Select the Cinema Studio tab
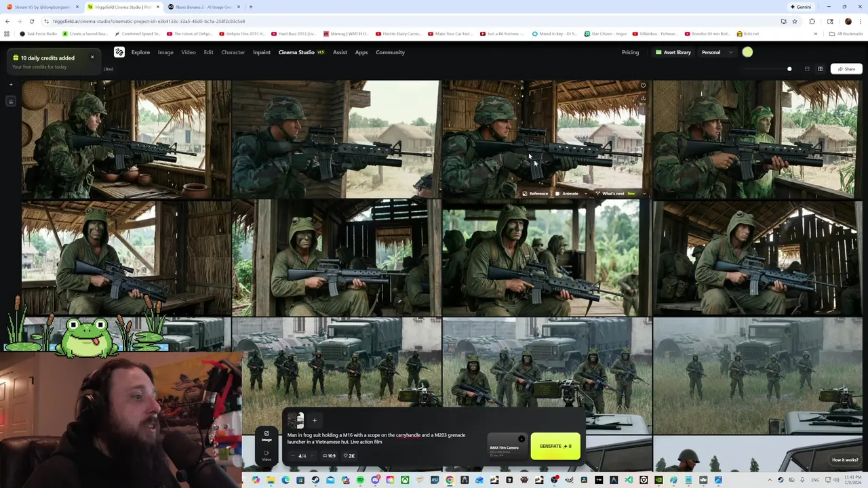Viewport: 868px width, 488px height. (300, 52)
